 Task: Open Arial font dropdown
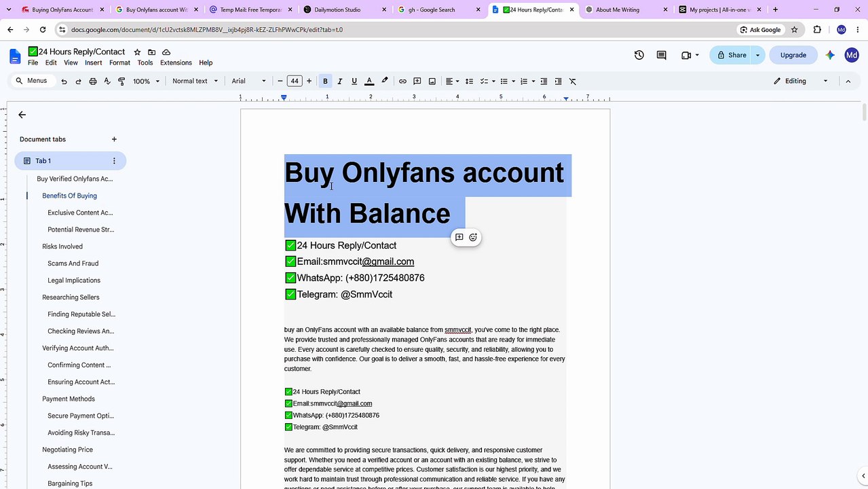(248, 81)
